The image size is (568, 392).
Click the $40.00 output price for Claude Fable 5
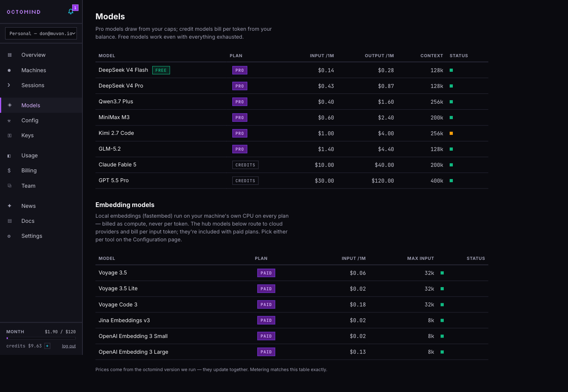coord(384,165)
